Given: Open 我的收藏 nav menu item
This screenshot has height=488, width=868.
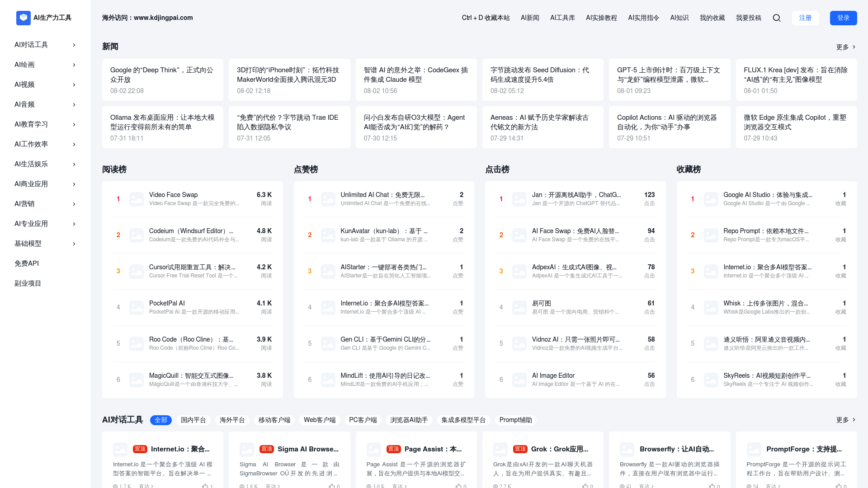Looking at the screenshot, I should click(712, 18).
